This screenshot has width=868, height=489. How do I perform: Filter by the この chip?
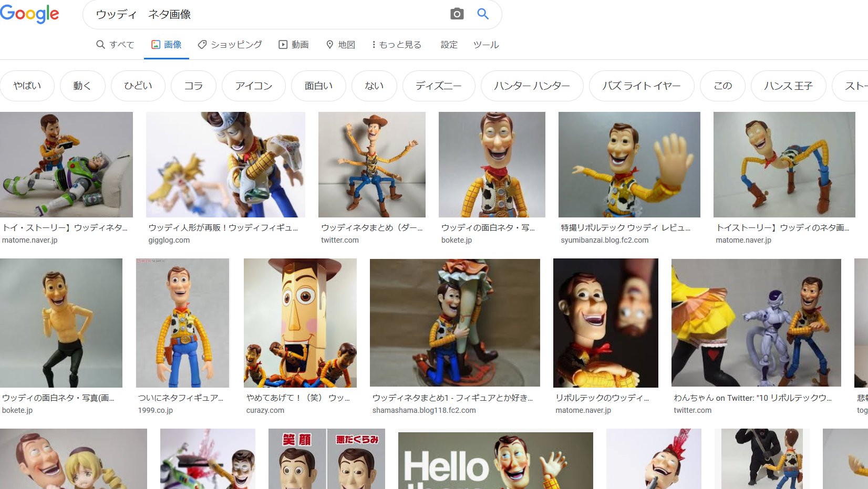coord(723,86)
